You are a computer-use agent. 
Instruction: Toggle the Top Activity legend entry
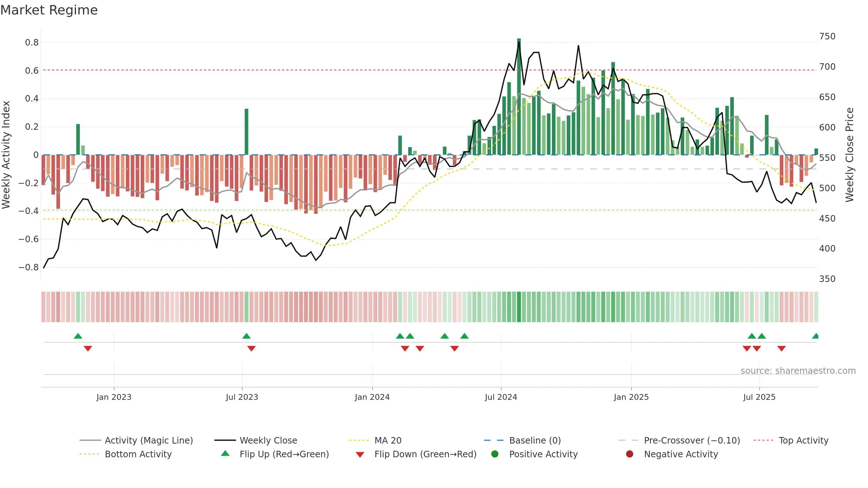point(791,440)
